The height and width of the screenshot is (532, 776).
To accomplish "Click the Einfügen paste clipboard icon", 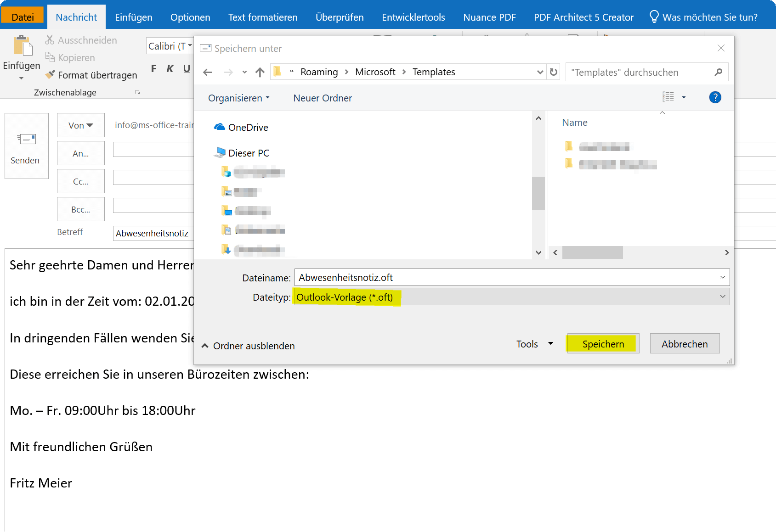I will pos(23,46).
